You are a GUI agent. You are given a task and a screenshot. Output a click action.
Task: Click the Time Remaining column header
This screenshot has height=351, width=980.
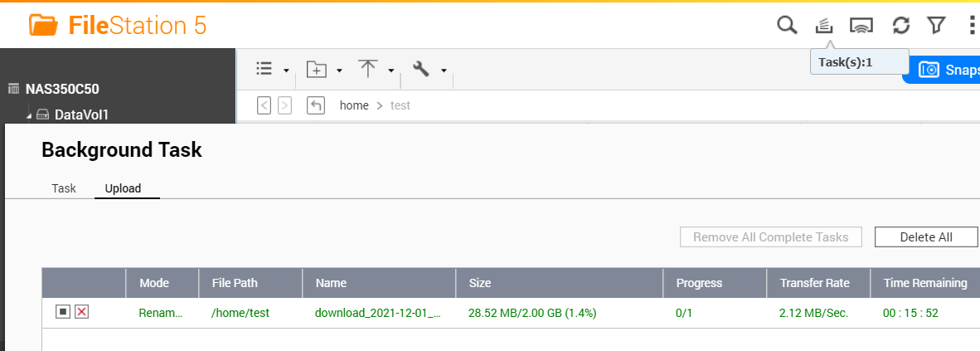click(925, 283)
